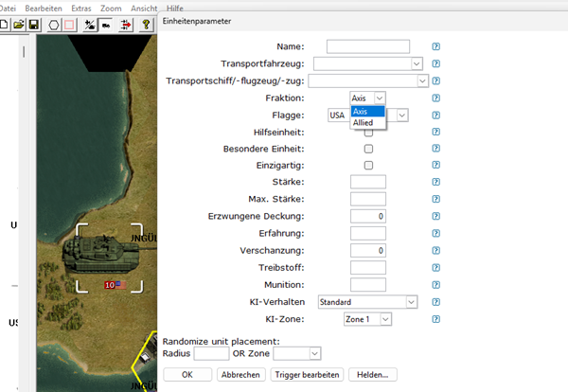Viewport: 568px width, 392px height.
Task: Open the KI-Zone Zone 1 dropdown
Action: [385, 319]
